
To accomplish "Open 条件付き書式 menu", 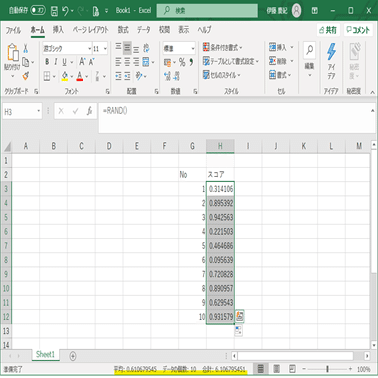I will tap(222, 48).
